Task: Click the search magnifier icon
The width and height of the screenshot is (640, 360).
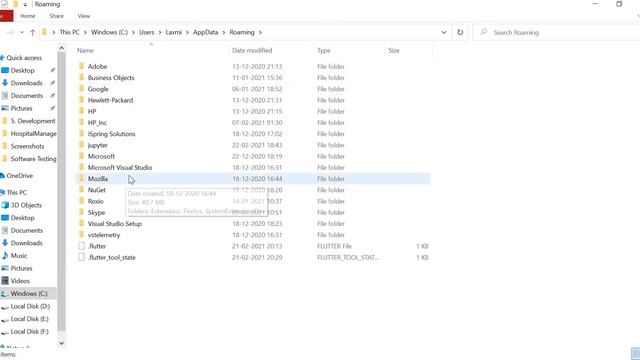Action: [x=484, y=32]
